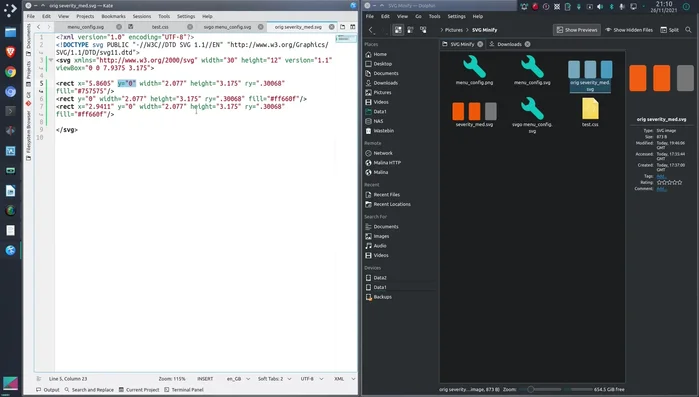This screenshot has height=397, width=699.
Task: Open en_GB dictionary dropdown
Action: pyautogui.click(x=238, y=379)
